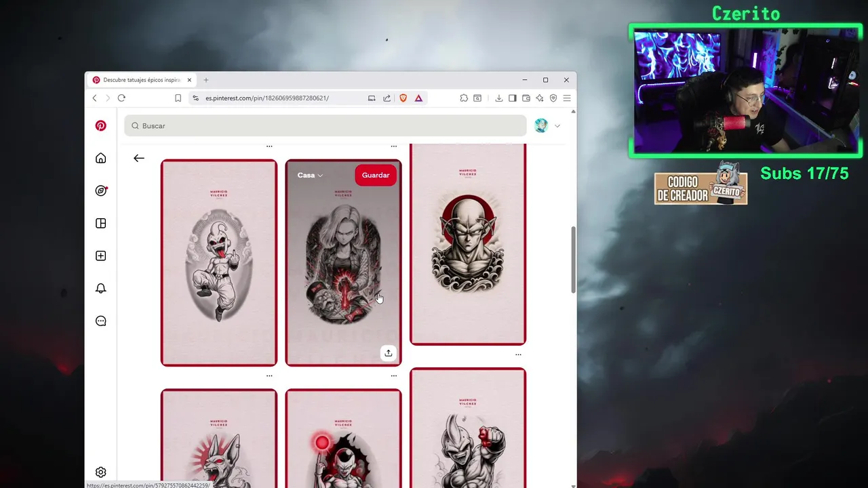Select the Descubre tatuajes épicos browser tab
The image size is (868, 488).
pyautogui.click(x=142, y=80)
